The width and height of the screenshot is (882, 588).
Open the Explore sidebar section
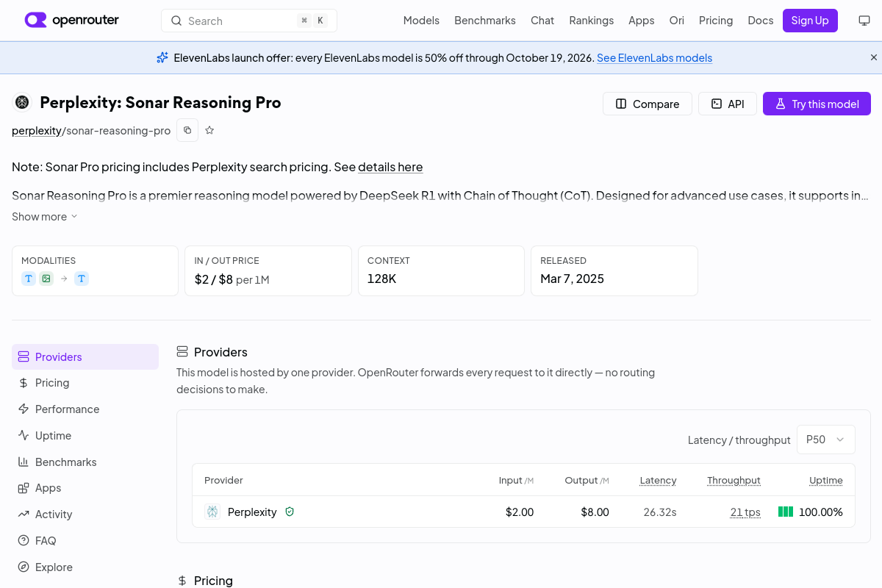pyautogui.click(x=85, y=567)
